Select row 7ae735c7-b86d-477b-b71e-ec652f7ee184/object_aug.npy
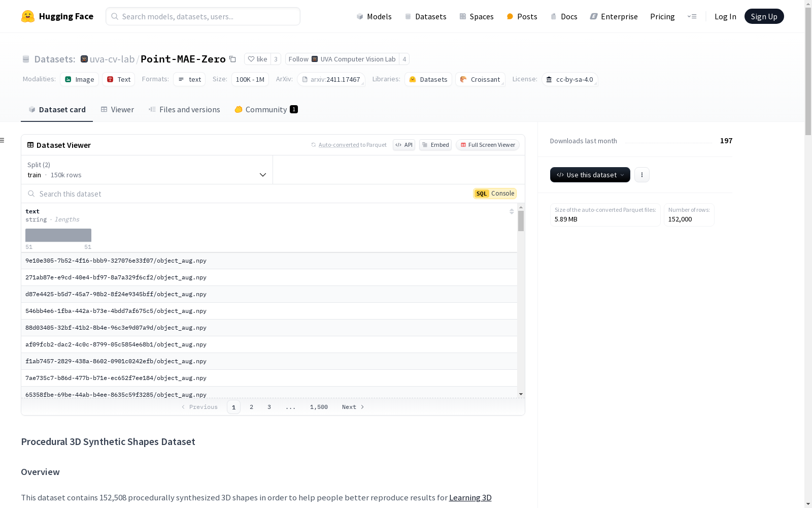 [269, 378]
